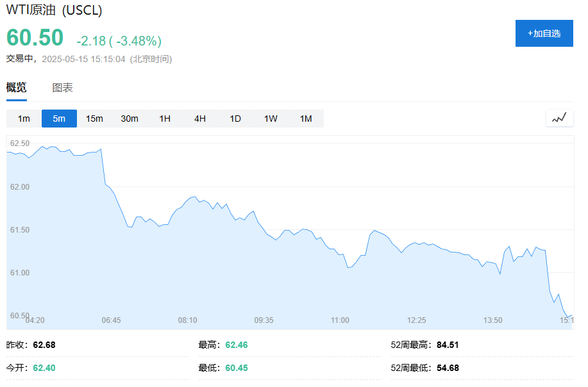The width and height of the screenshot is (588, 387).
Task: Change chart period to 4H
Action: click(x=200, y=119)
